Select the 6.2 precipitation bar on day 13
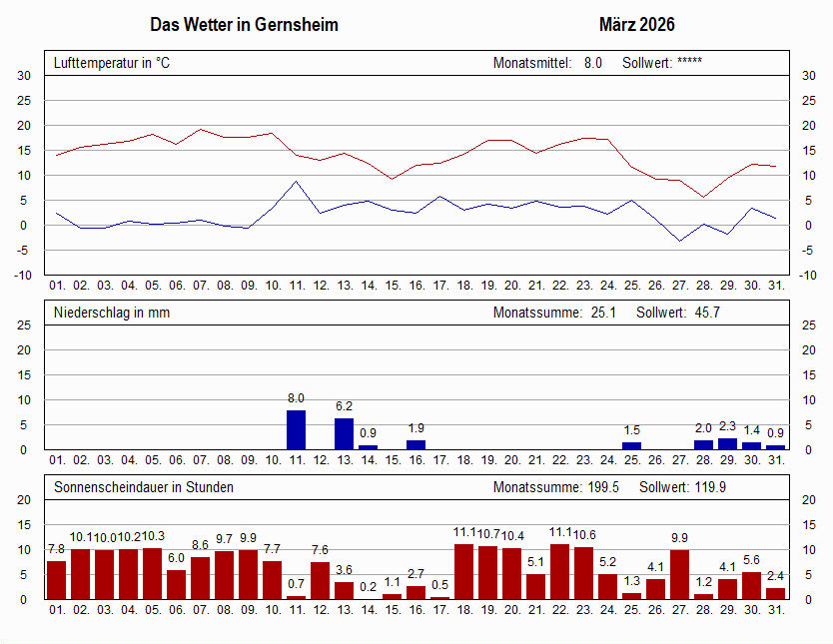 coord(344,433)
